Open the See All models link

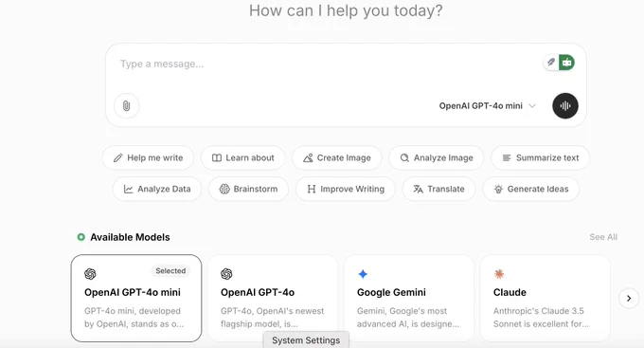click(603, 237)
